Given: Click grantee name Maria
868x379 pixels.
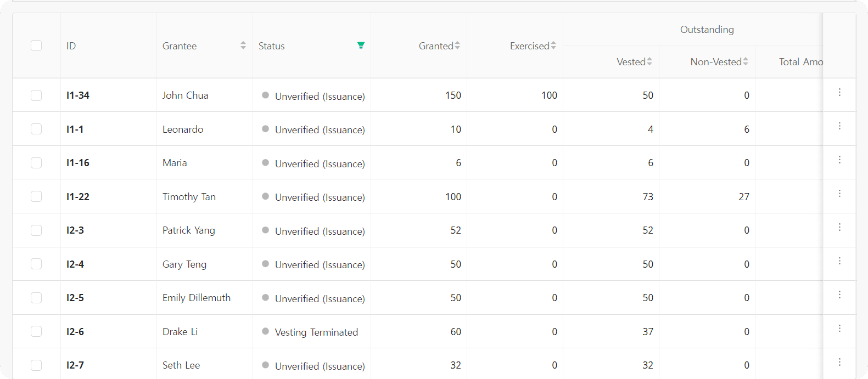Looking at the screenshot, I should pyautogui.click(x=175, y=163).
